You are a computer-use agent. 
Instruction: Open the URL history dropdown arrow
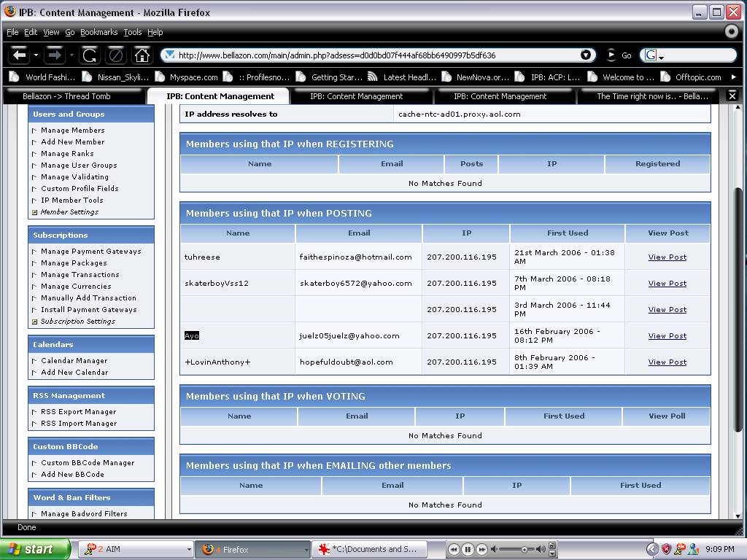(x=586, y=55)
